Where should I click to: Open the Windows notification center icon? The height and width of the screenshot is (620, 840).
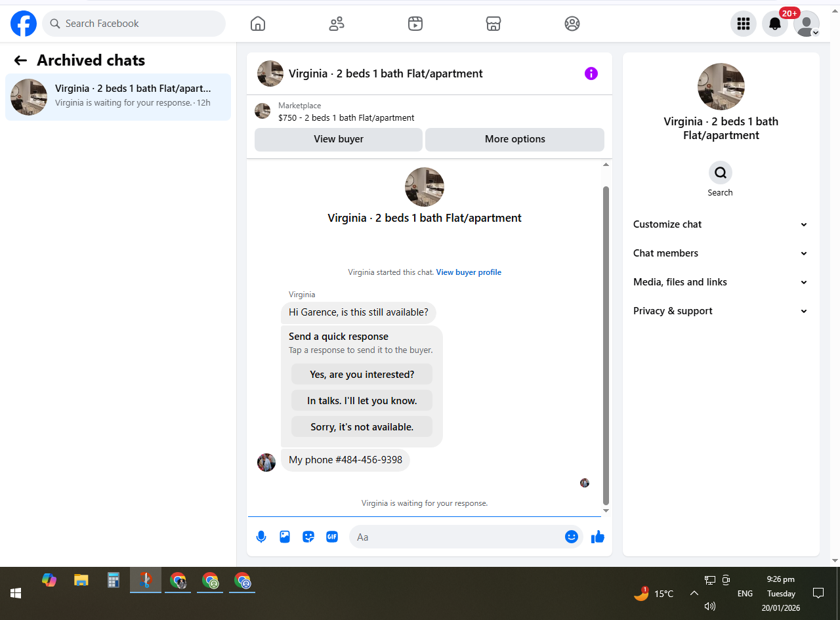tap(818, 593)
